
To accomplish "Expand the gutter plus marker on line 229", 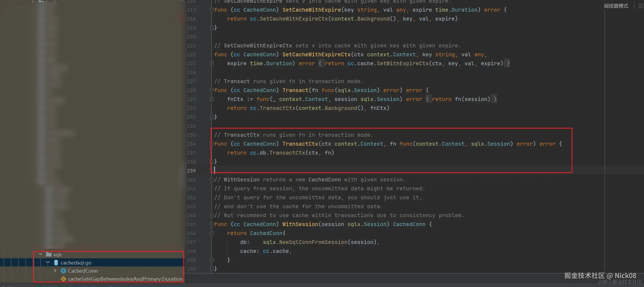I will (x=212, y=99).
